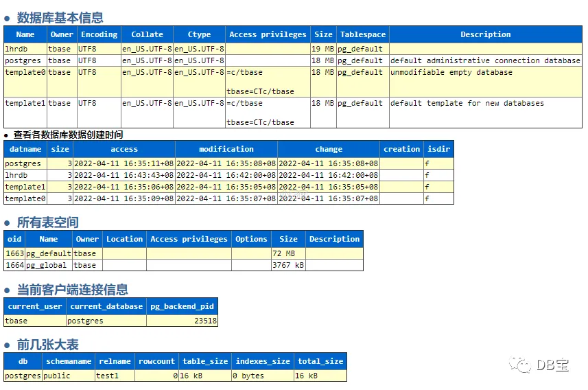Click the datname column header
The image size is (588, 390).
click(x=25, y=149)
